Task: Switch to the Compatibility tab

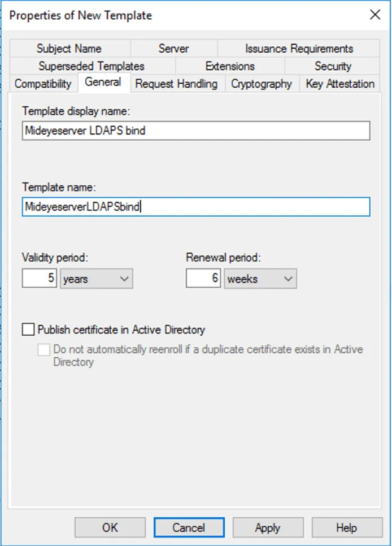Action: pos(42,83)
